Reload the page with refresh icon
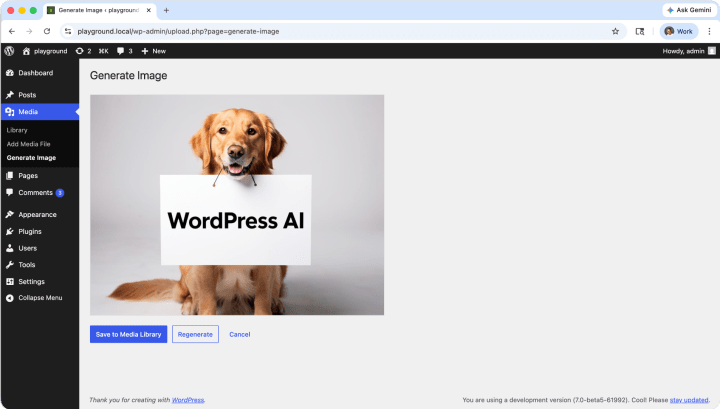 pyautogui.click(x=47, y=31)
